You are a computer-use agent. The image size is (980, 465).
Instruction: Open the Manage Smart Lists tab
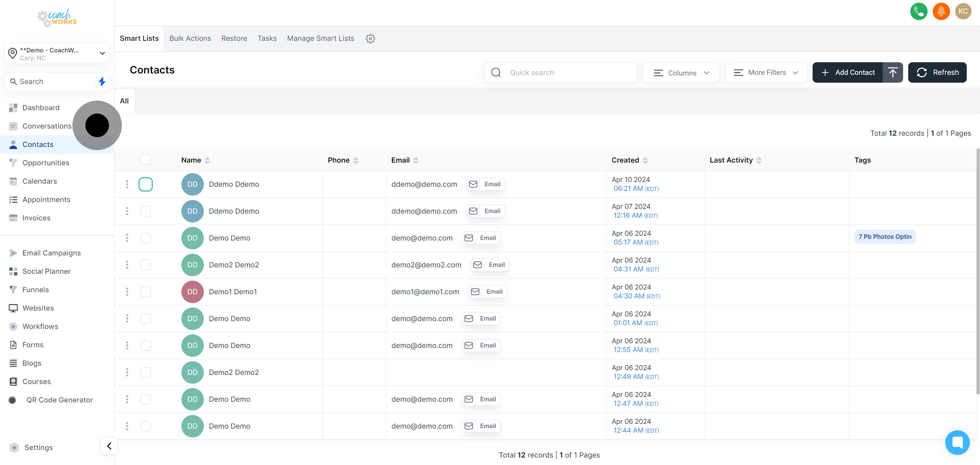click(320, 38)
